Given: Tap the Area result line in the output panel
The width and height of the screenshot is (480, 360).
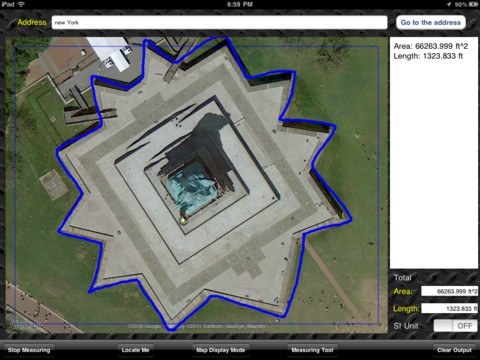Looking at the screenshot, I should coord(431,46).
